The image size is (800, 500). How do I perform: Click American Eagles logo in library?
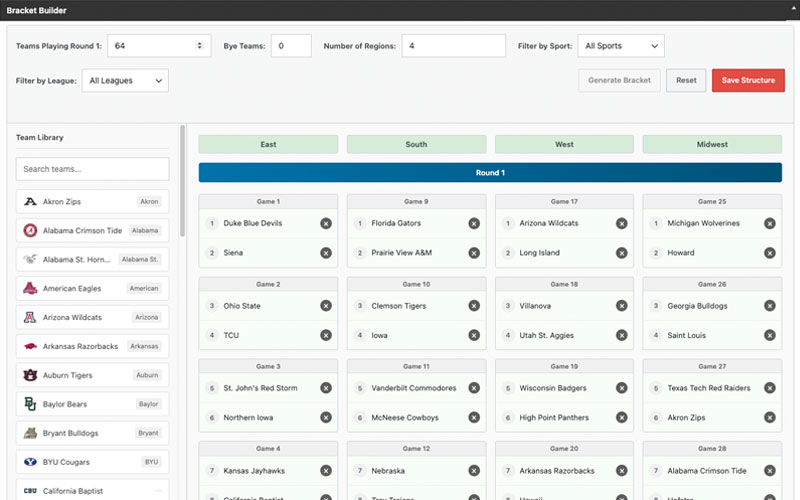(x=30, y=288)
